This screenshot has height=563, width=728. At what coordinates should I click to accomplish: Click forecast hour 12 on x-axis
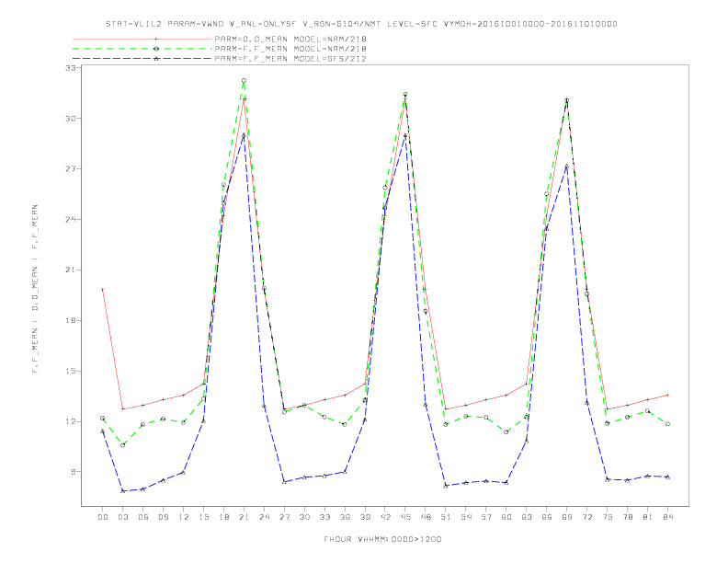tap(184, 517)
